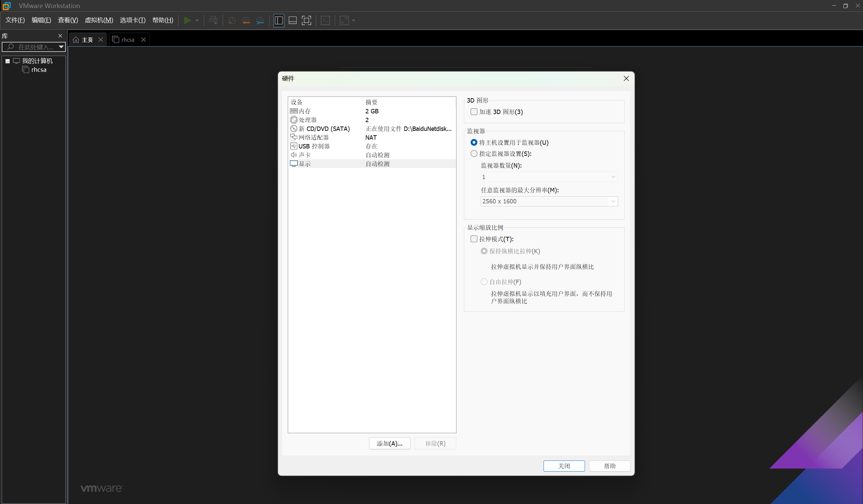863x504 pixels.
Task: Collapse the 我的计算机 tree node
Action: coord(7,61)
